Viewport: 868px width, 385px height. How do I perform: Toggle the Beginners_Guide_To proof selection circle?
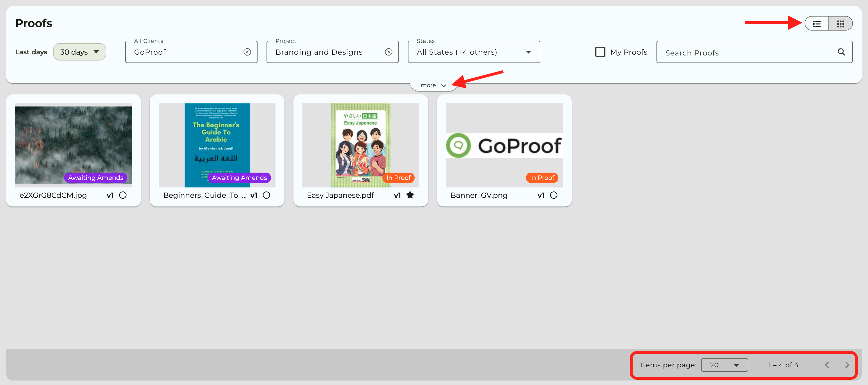[x=266, y=195]
